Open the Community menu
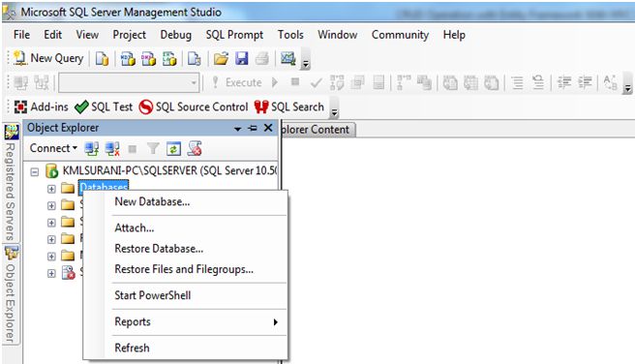The width and height of the screenshot is (635, 364). [x=400, y=35]
